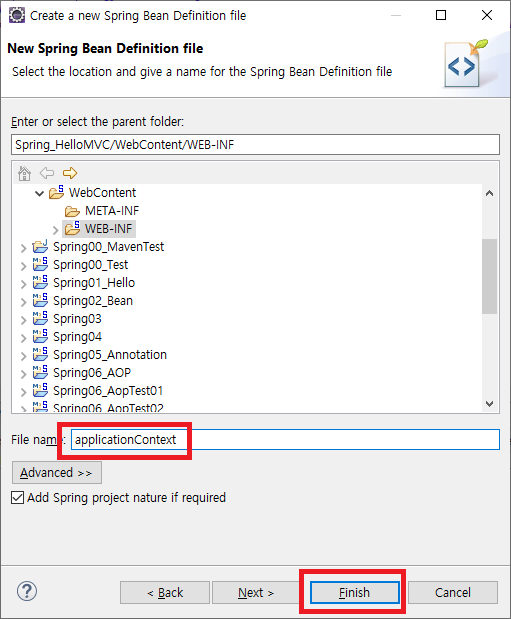Select Spring01_Hello in tree
The image size is (511, 619).
94,283
